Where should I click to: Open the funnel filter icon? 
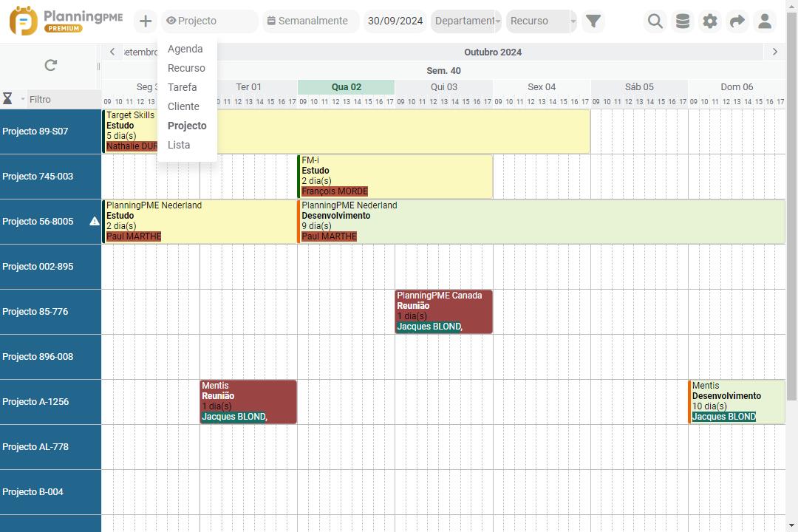click(x=593, y=21)
